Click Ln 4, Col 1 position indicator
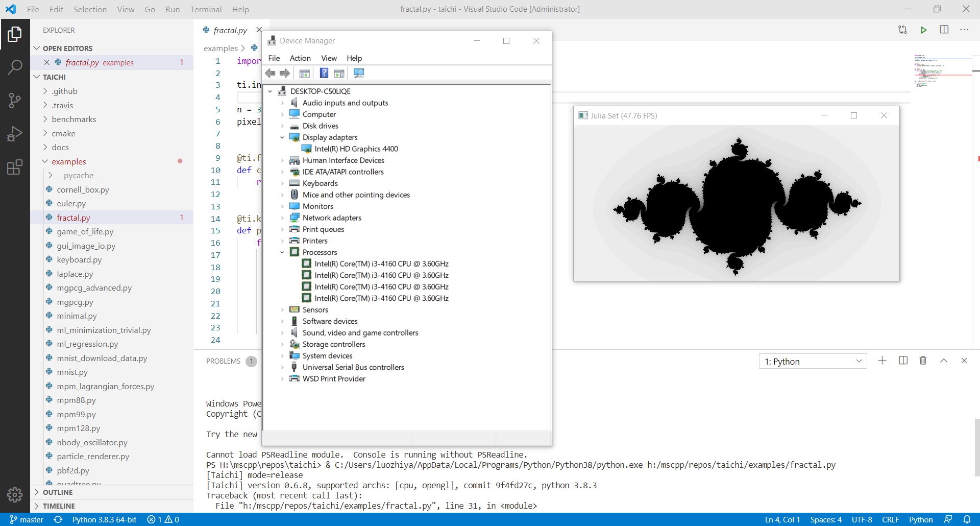This screenshot has width=980, height=526. coord(782,519)
